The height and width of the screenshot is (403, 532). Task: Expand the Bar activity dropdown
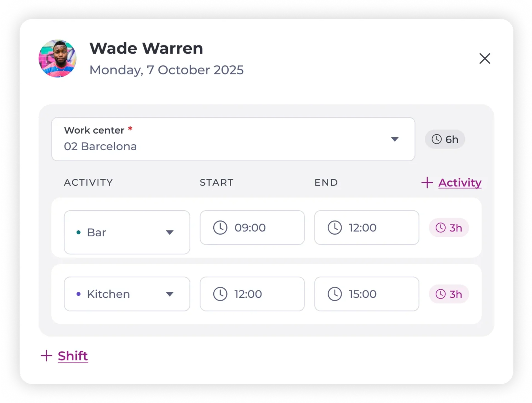point(127,232)
